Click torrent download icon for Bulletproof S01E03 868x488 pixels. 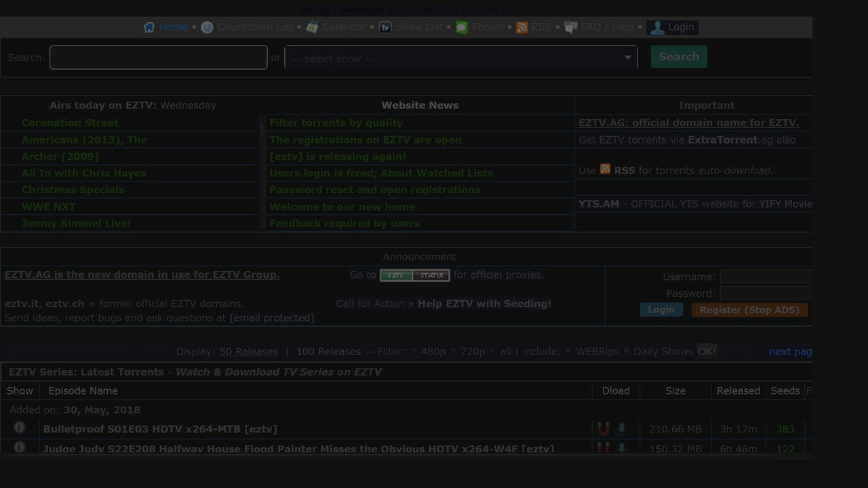[x=621, y=428]
